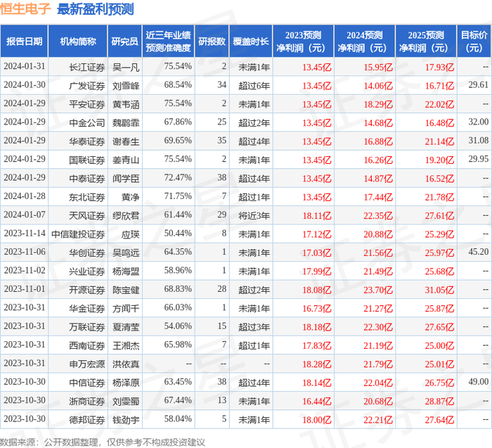Click 2023 profit value 18.28亿
The width and height of the screenshot is (492, 448).
pyautogui.click(x=316, y=364)
